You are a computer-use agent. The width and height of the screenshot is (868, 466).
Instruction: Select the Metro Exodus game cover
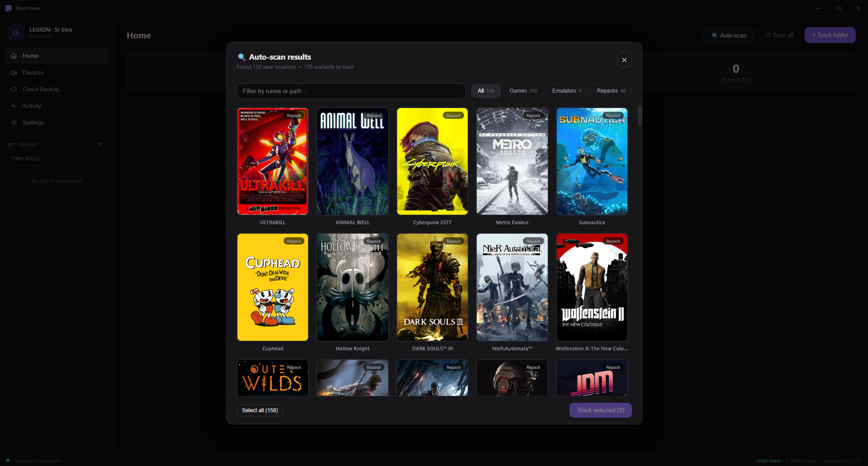(x=512, y=161)
